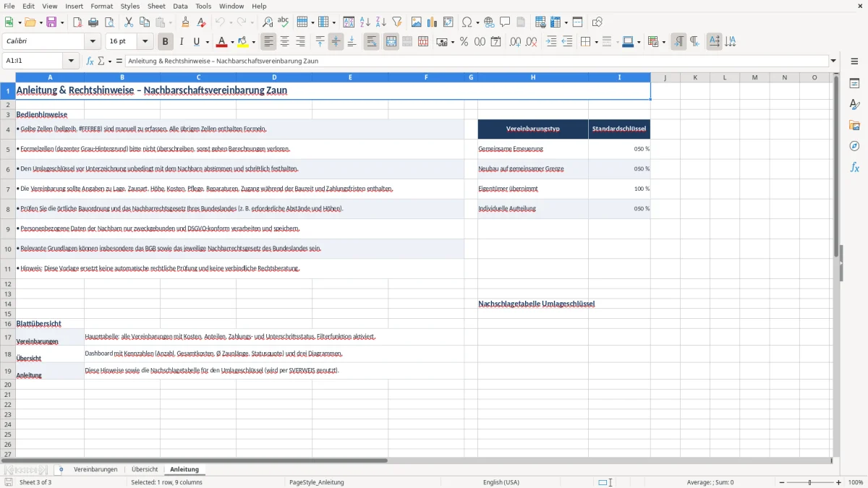The image size is (868, 488).
Task: Open sidebar Properties deck
Action: [854, 84]
